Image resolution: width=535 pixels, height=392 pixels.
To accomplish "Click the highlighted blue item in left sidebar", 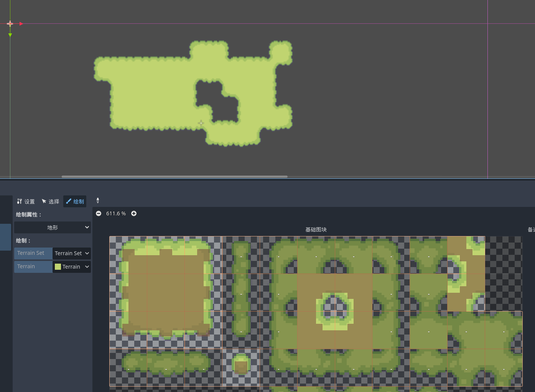I will [x=5, y=237].
